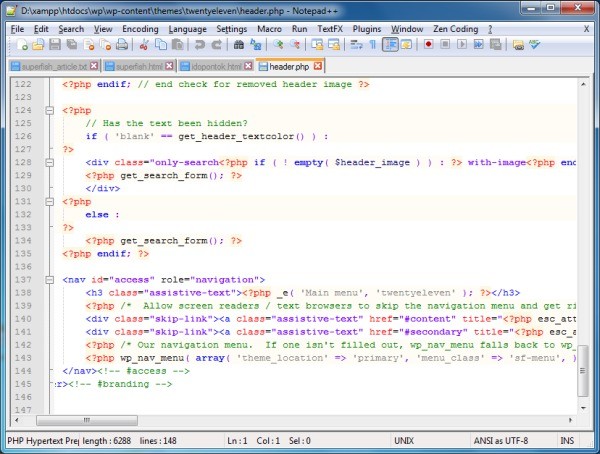Click the UNIX line-ending status entry

coord(404,441)
